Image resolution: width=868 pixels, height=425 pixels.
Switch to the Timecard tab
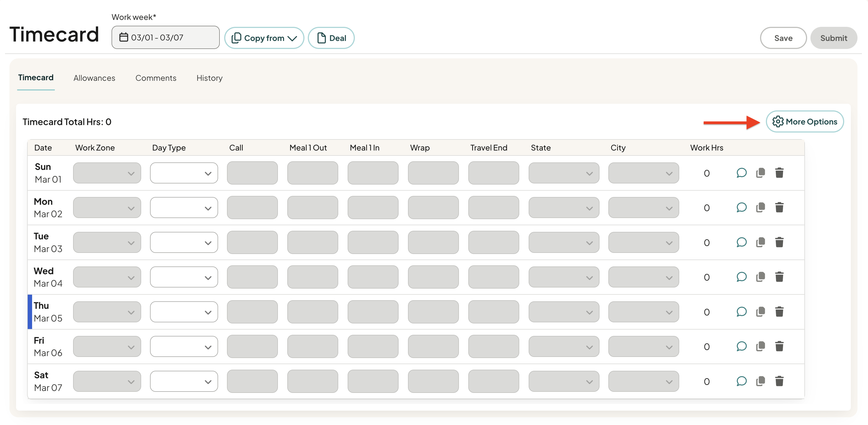(36, 78)
